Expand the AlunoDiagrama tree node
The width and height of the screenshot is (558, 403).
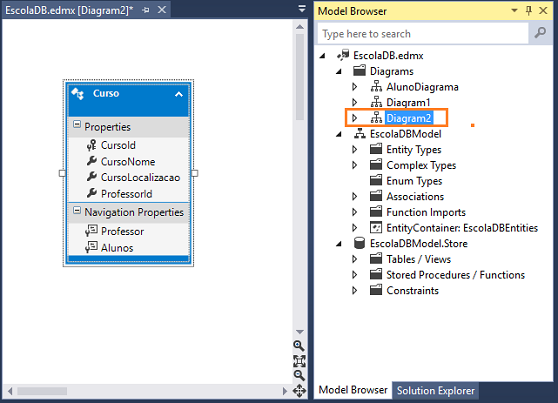[x=354, y=87]
